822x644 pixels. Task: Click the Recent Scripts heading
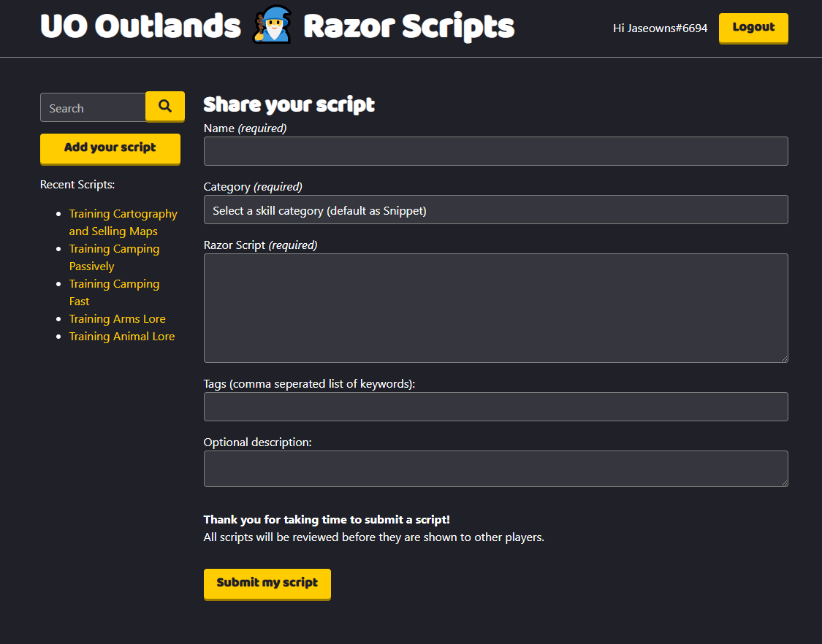[x=77, y=184]
